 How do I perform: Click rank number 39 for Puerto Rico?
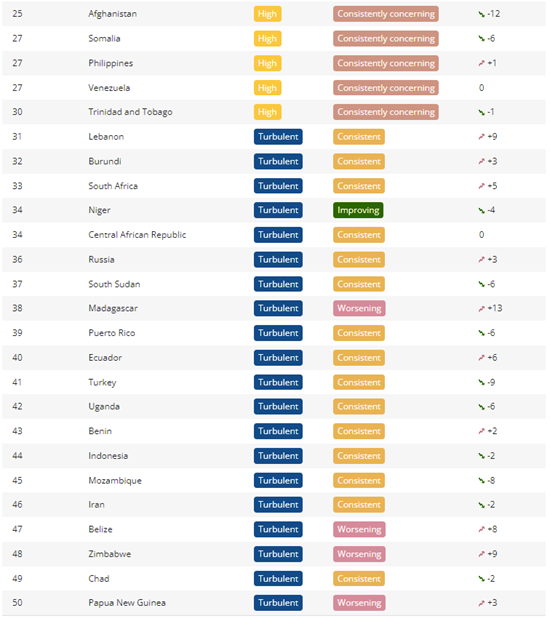pos(17,333)
